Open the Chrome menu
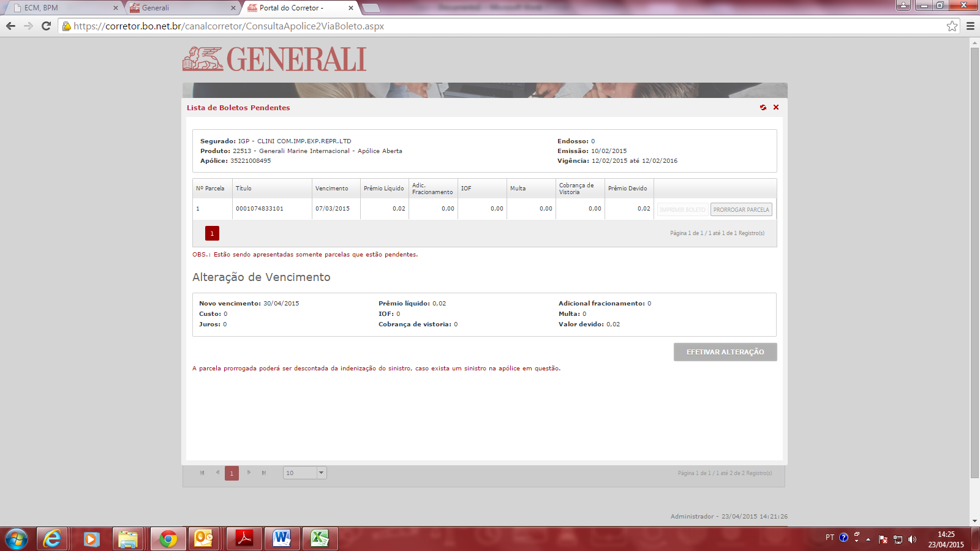980x551 pixels. [970, 26]
